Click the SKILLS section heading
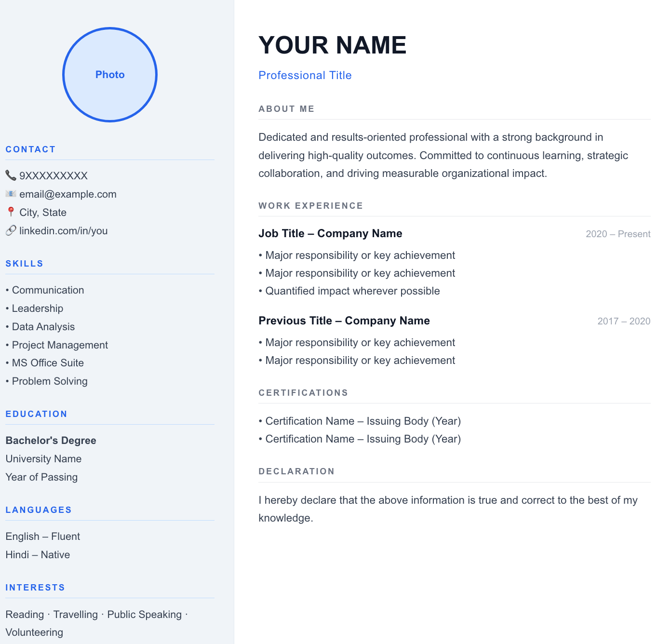This screenshot has height=644, width=671. pyautogui.click(x=25, y=264)
